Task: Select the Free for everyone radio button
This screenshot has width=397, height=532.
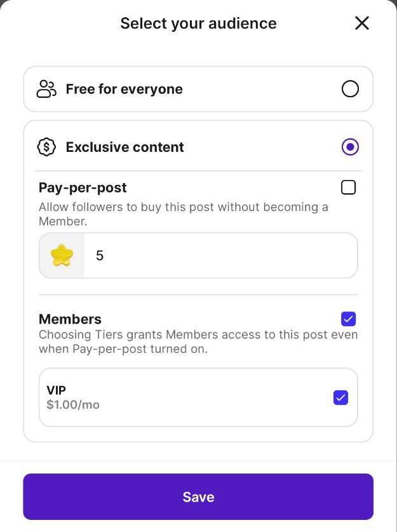Action: [x=350, y=89]
